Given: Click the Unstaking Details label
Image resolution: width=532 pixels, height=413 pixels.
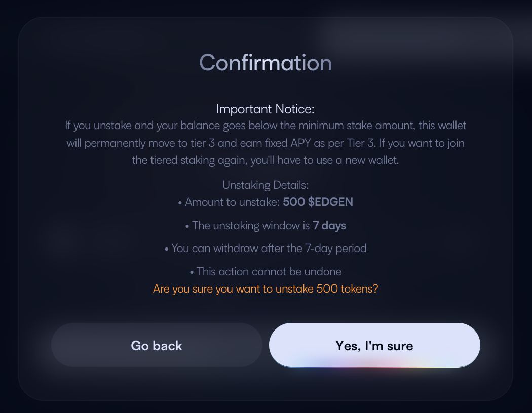Looking at the screenshot, I should pyautogui.click(x=265, y=185).
